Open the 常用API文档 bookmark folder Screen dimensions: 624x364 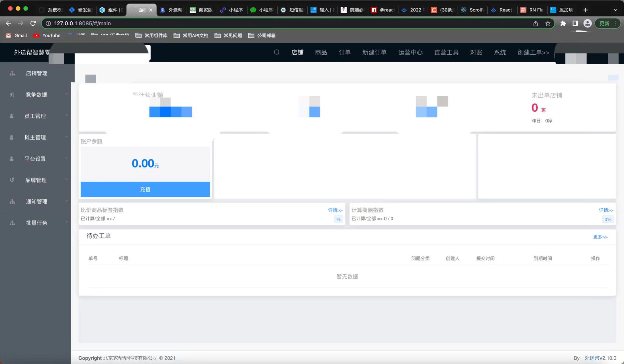pyautogui.click(x=191, y=35)
